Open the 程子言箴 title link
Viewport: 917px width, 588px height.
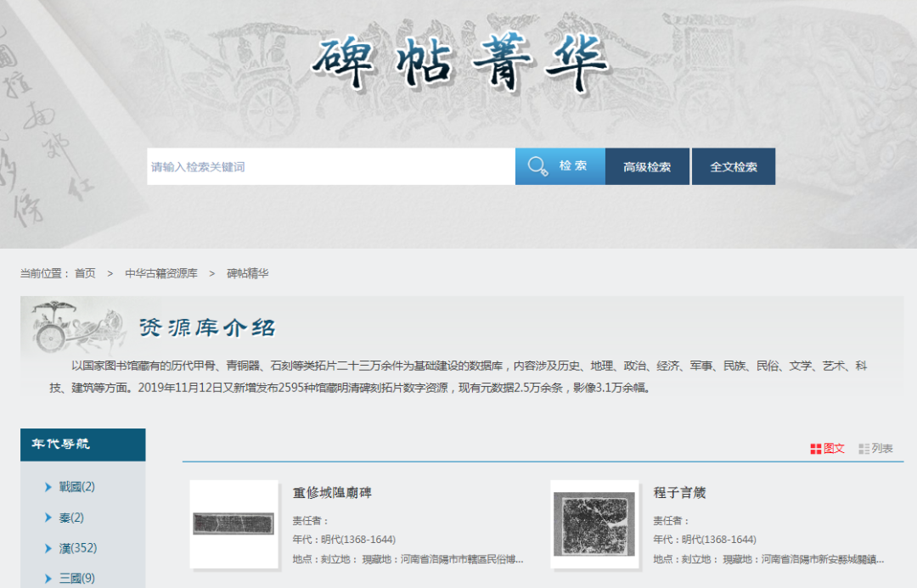point(679,492)
